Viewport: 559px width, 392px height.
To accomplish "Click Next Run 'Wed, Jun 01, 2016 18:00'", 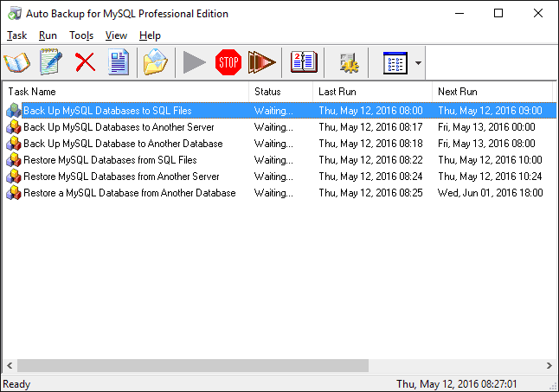I will 490,192.
